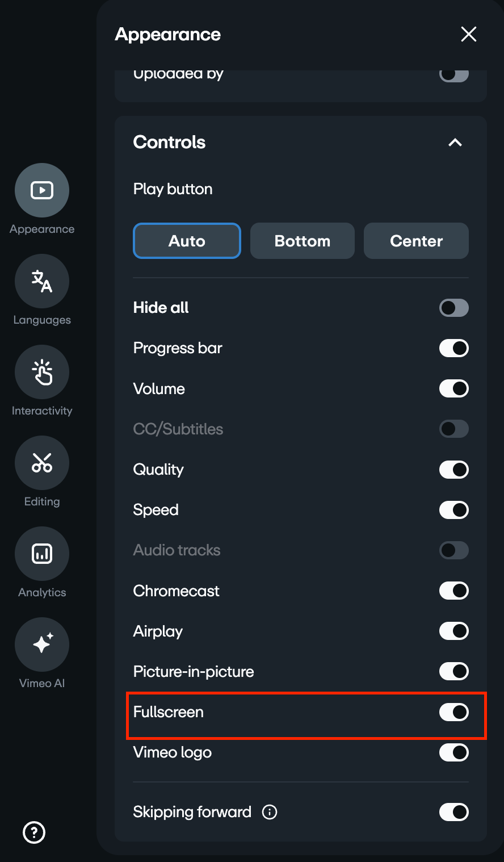504x862 pixels.
Task: Open the Languages settings
Action: pyautogui.click(x=41, y=281)
